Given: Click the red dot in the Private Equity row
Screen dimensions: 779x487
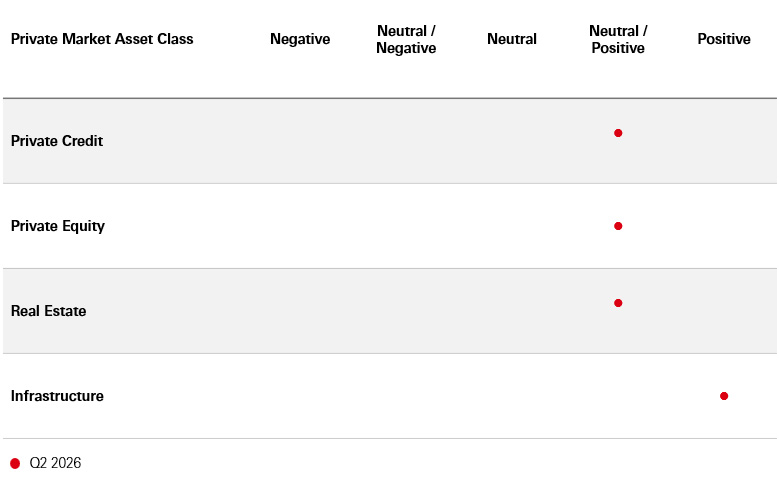Looking at the screenshot, I should pos(618,226).
